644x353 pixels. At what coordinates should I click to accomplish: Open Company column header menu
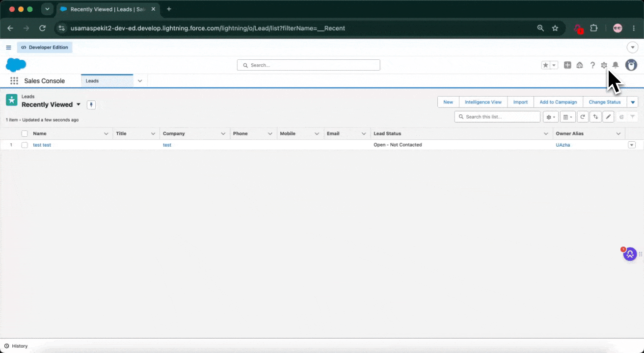click(223, 133)
